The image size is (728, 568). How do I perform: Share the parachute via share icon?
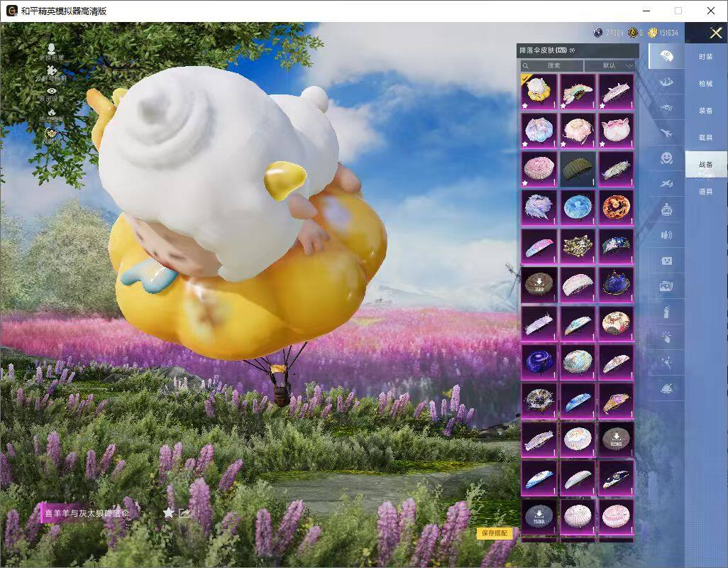184,513
